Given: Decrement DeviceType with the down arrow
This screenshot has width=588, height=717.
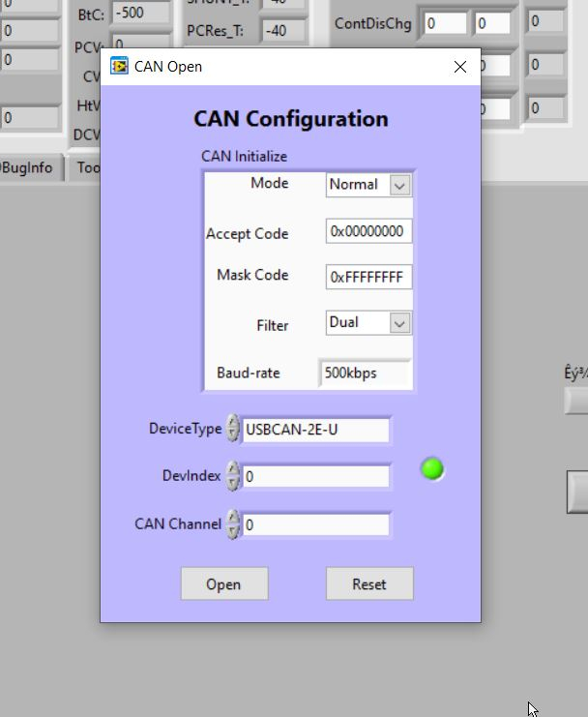Looking at the screenshot, I should click(233, 435).
